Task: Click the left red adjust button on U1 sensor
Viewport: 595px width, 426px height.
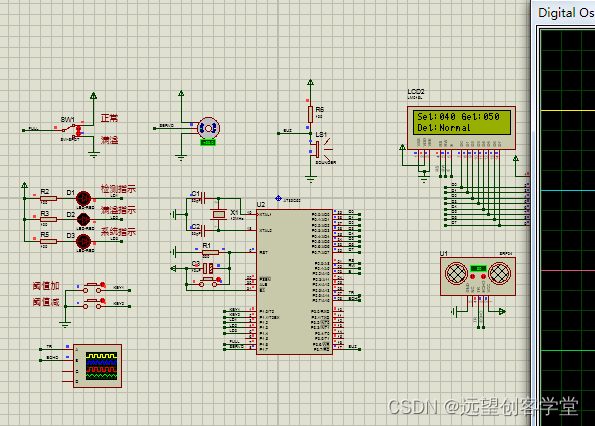Action: point(472,277)
